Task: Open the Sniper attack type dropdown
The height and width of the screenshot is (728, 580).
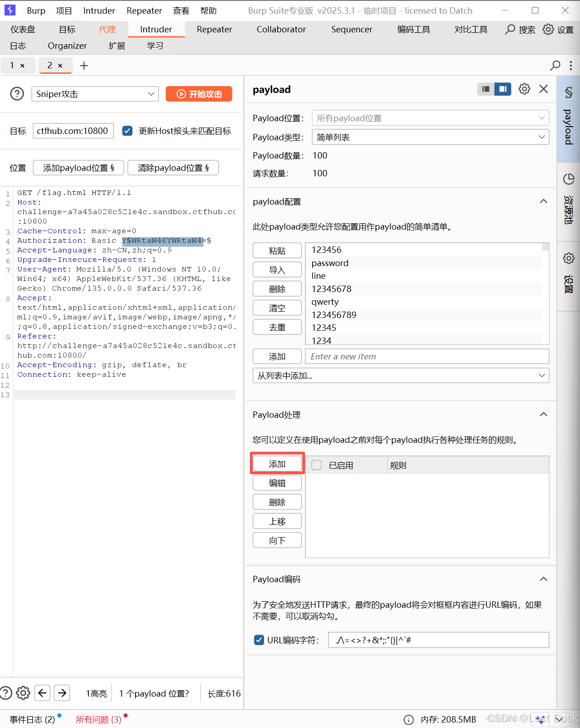Action: click(95, 94)
